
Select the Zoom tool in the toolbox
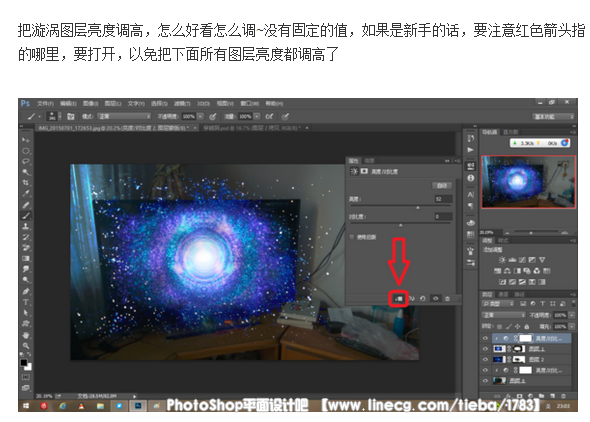tap(26, 345)
